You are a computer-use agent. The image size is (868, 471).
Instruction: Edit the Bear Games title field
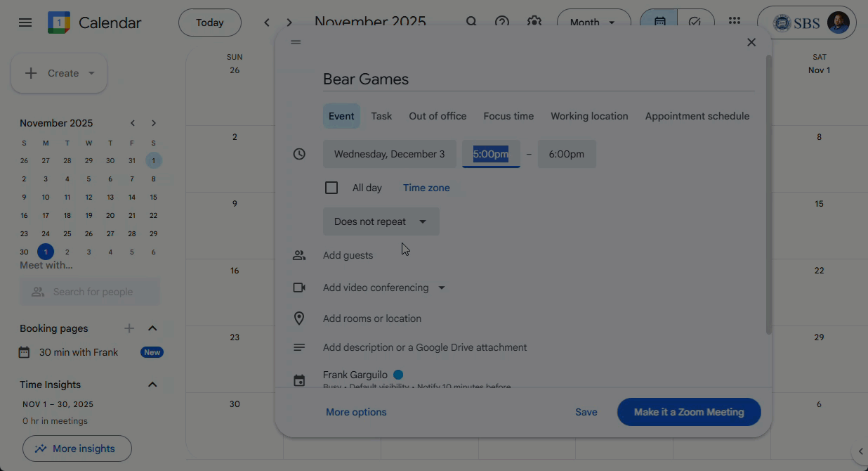pyautogui.click(x=539, y=79)
